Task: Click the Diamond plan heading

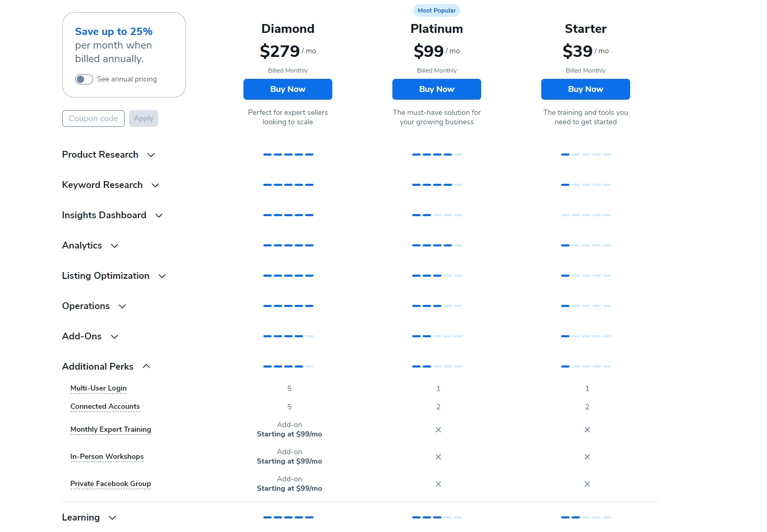Action: (288, 29)
